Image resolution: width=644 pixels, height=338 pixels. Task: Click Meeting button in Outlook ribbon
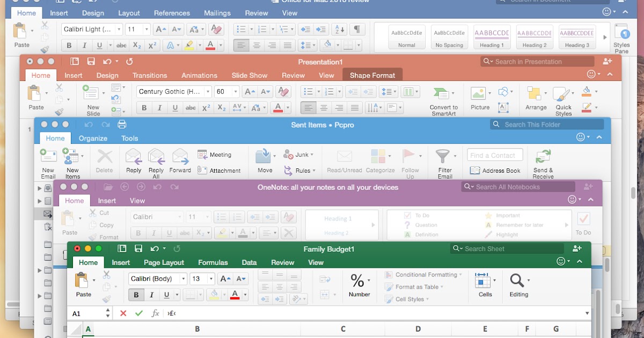click(x=215, y=155)
